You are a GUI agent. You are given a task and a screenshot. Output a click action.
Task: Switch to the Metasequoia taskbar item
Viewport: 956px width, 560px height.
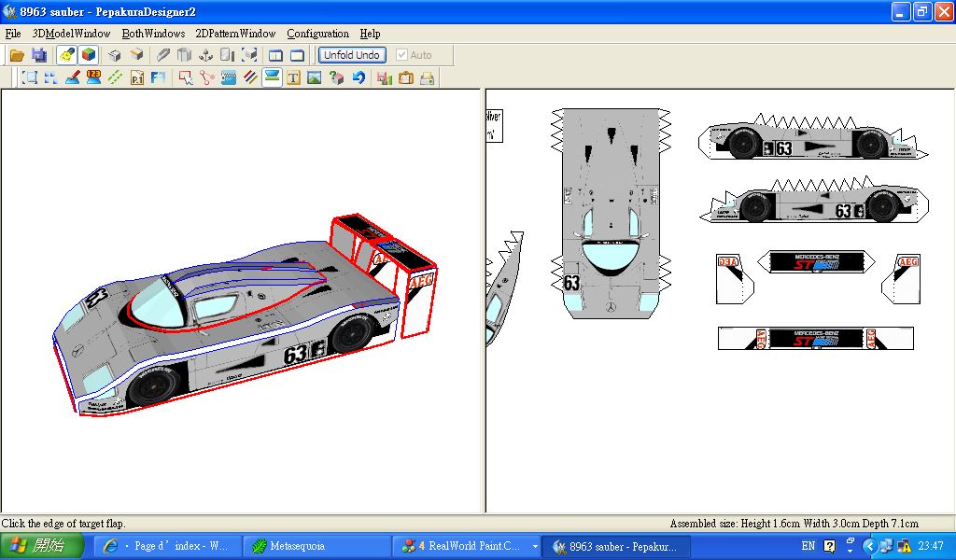click(316, 546)
